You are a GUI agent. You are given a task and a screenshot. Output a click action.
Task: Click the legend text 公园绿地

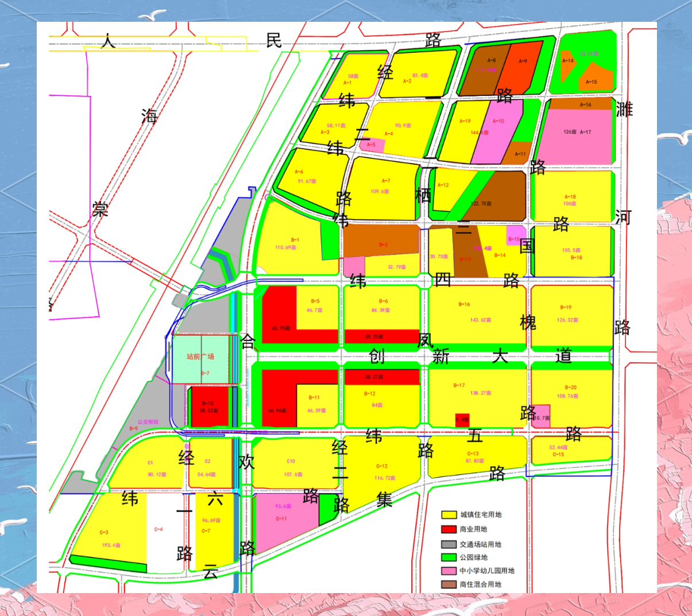[474, 557]
